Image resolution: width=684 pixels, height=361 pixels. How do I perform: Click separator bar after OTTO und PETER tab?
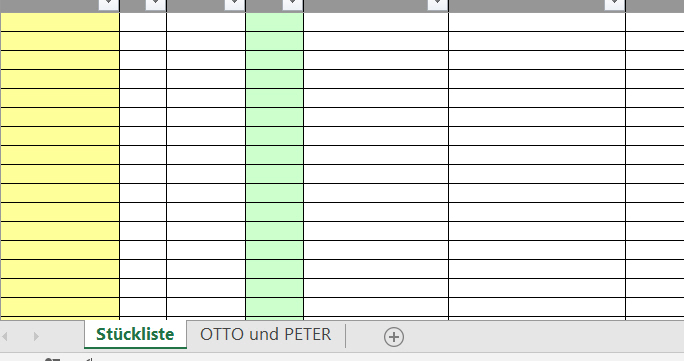pyautogui.click(x=345, y=336)
